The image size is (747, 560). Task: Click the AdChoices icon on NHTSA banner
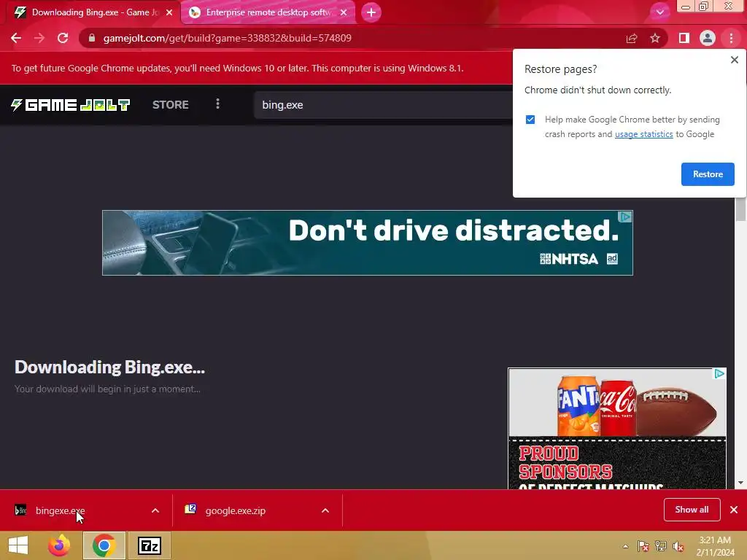624,217
